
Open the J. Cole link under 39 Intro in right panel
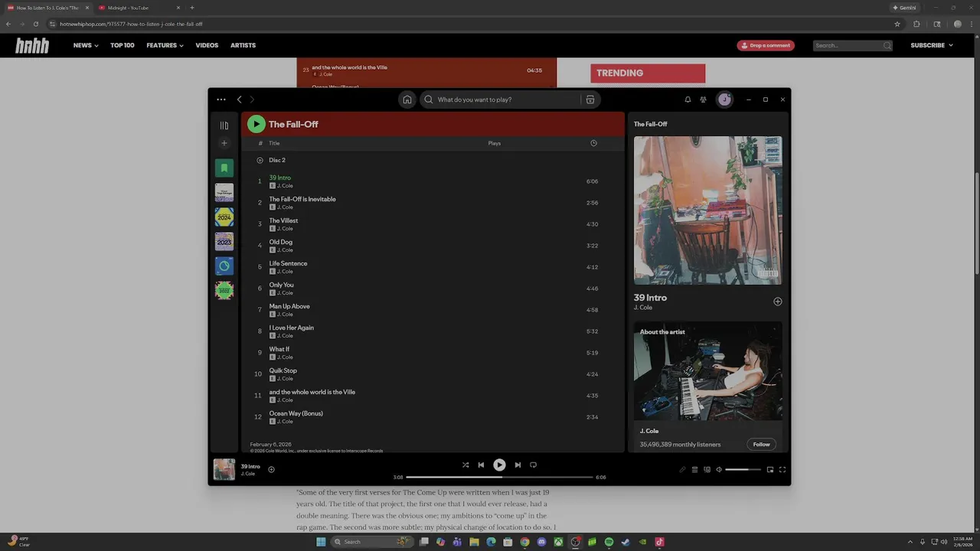pos(643,308)
